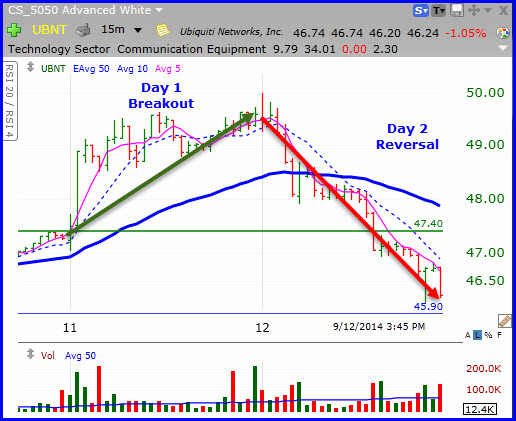Click the ruler drawing tools icon
The image size is (516, 421).
(505, 321)
